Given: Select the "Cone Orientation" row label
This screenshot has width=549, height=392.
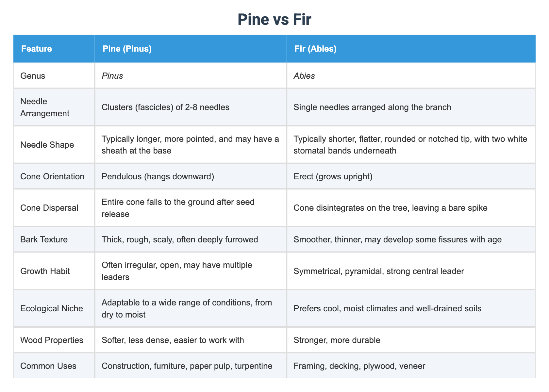Looking at the screenshot, I should 52,176.
